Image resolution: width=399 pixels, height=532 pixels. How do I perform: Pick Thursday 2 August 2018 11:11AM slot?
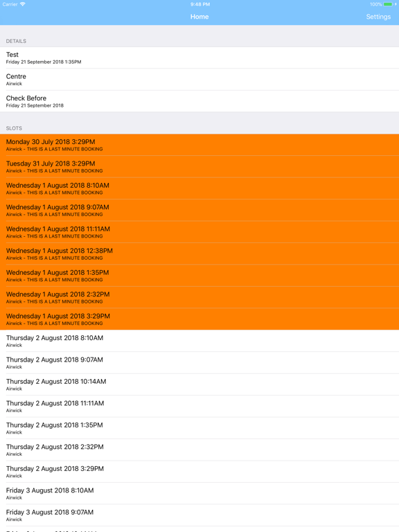[199, 406]
